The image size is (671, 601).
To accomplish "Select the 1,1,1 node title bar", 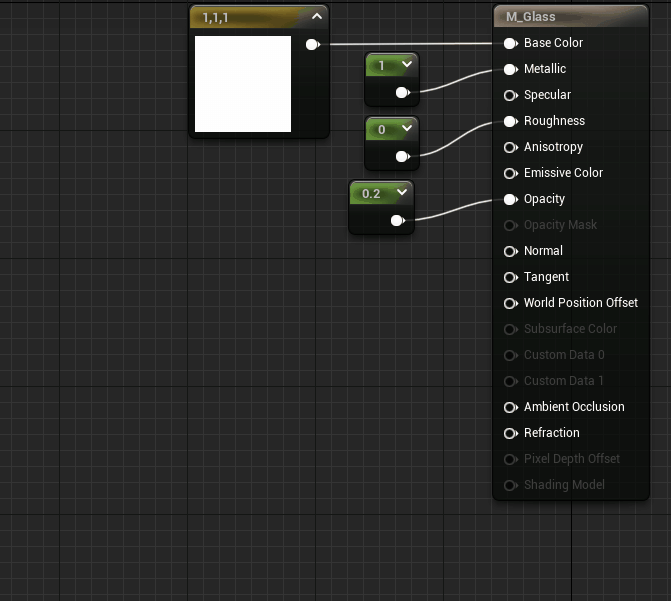I will (x=259, y=17).
